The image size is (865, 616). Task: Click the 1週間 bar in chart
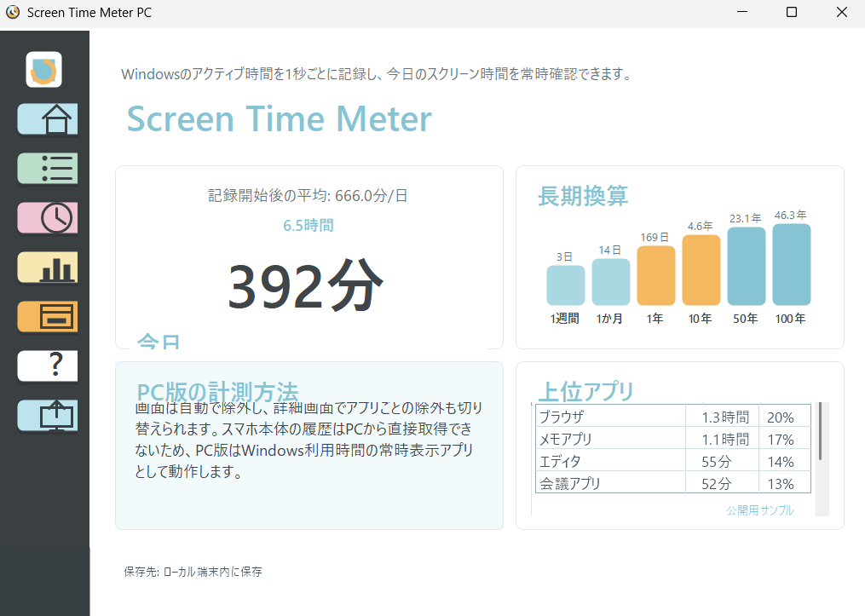pos(566,285)
